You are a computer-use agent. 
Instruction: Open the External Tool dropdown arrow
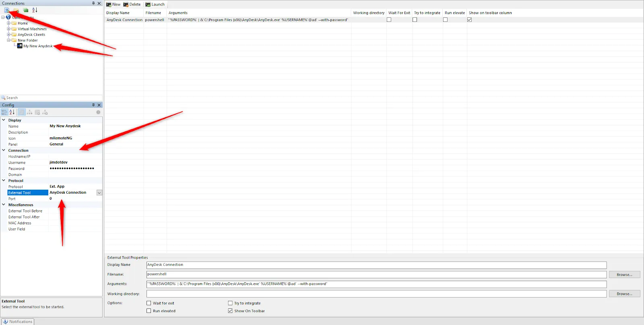99,193
